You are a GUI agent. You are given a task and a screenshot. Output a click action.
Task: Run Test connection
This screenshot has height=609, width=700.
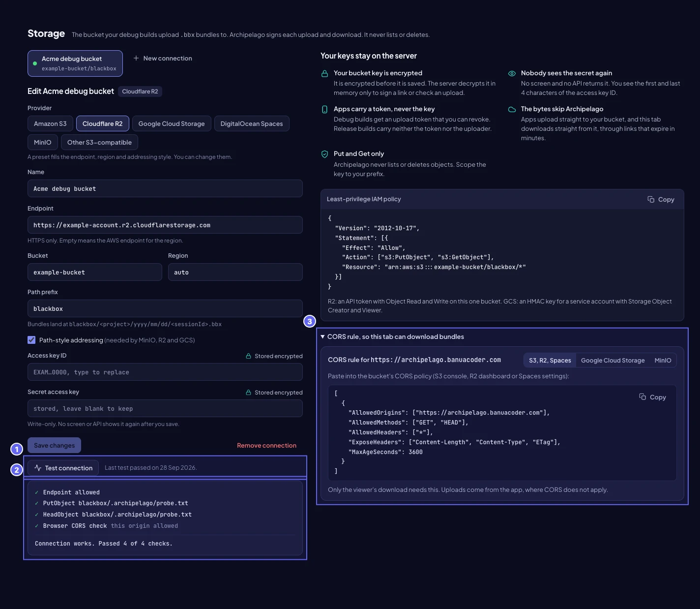pos(63,468)
